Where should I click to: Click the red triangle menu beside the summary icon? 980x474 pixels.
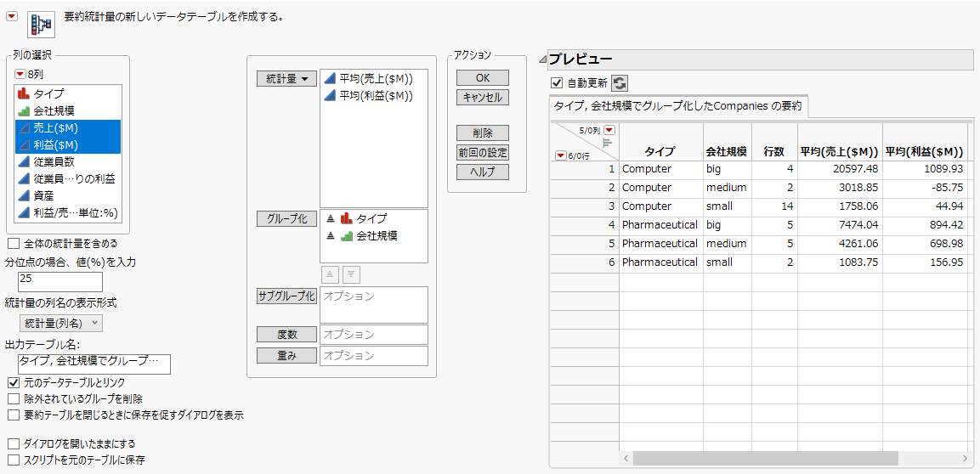pyautogui.click(x=11, y=18)
